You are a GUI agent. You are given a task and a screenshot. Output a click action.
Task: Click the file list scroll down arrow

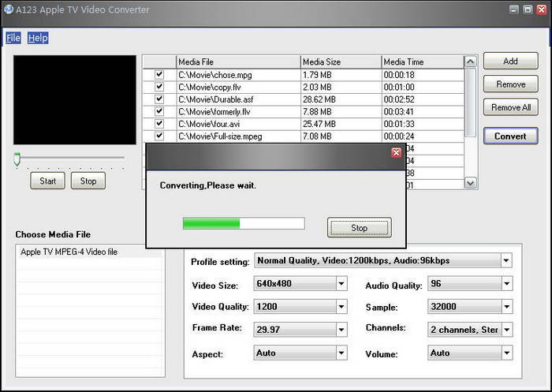(470, 183)
